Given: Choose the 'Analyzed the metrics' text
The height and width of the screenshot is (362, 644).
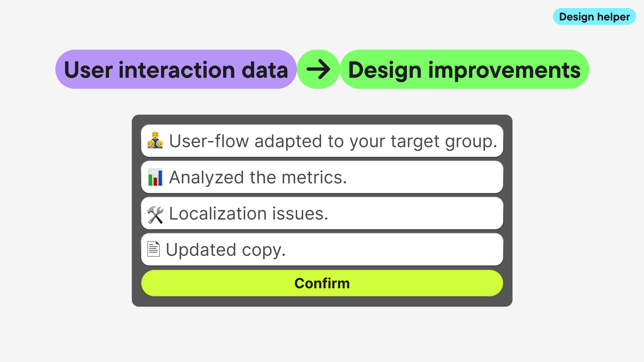Looking at the screenshot, I should click(x=258, y=177).
